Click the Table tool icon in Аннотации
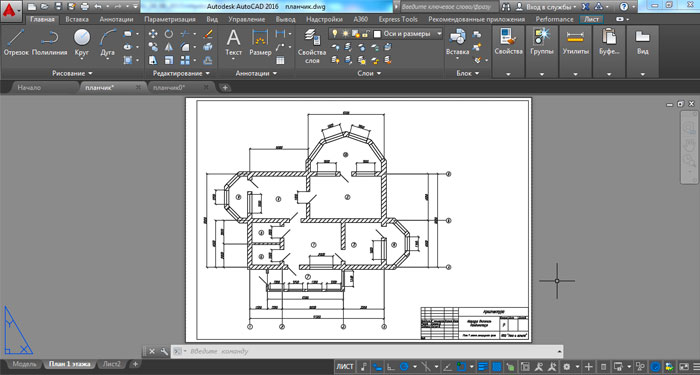700x375 pixels. 280,60
